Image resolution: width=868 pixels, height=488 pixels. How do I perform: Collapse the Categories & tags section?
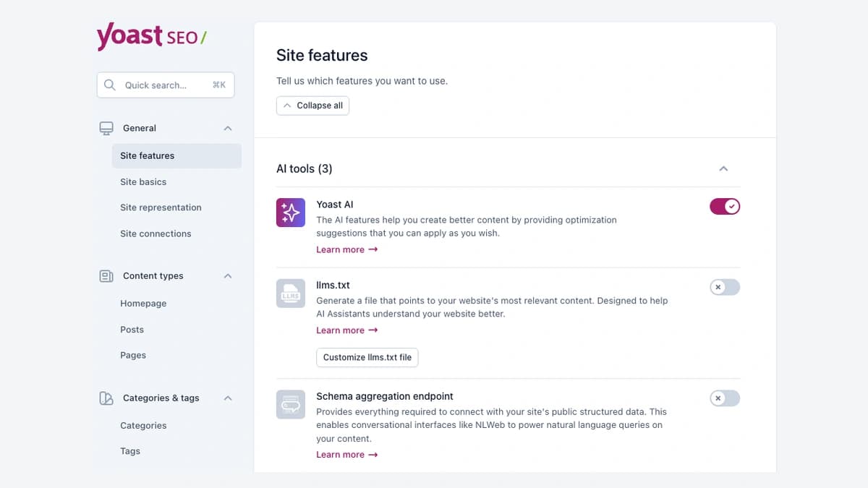click(x=228, y=398)
